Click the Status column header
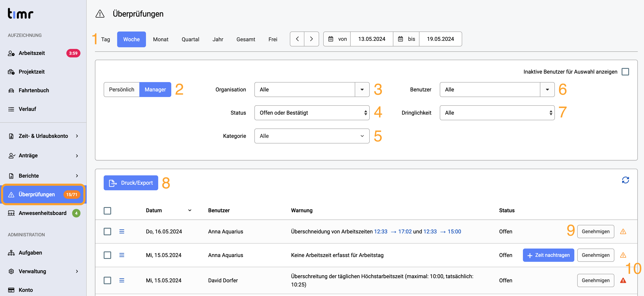Viewport: 644px width, 296px height. tap(507, 211)
